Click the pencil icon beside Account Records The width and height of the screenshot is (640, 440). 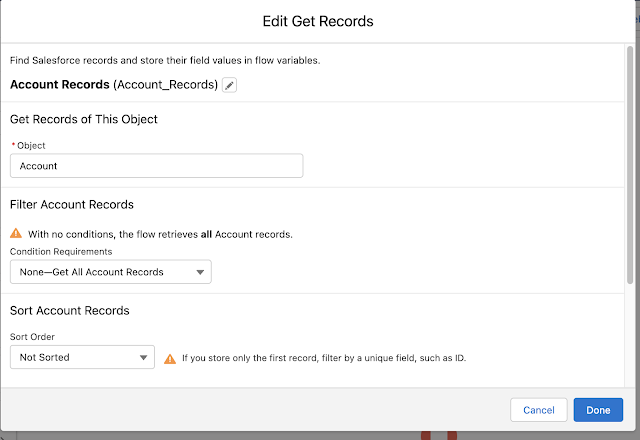tap(229, 85)
